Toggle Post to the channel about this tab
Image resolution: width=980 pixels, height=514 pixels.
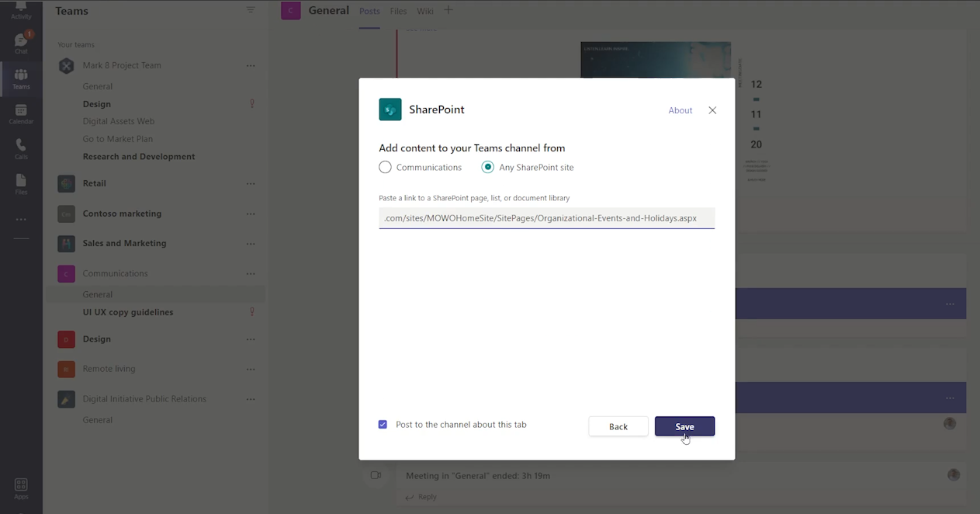[x=383, y=425]
